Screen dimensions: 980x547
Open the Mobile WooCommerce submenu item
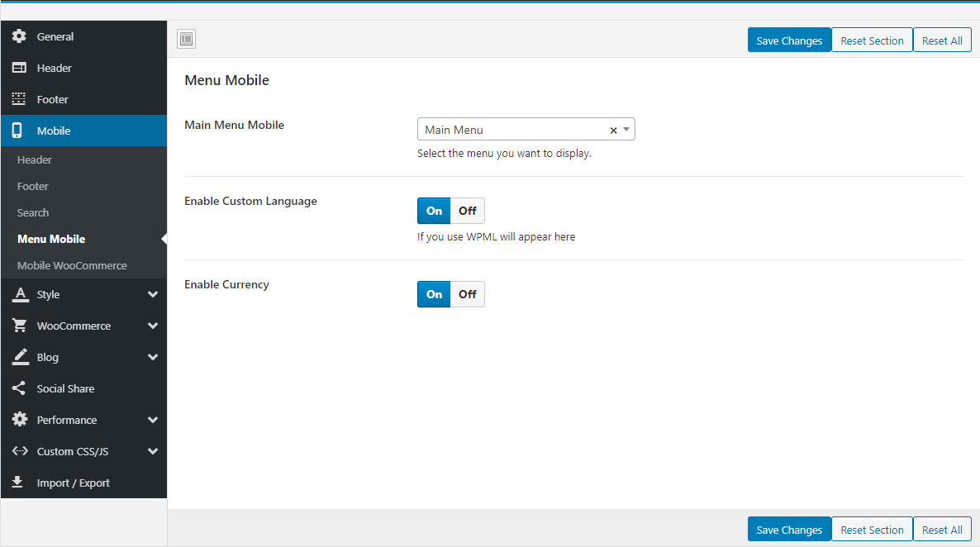(x=72, y=265)
